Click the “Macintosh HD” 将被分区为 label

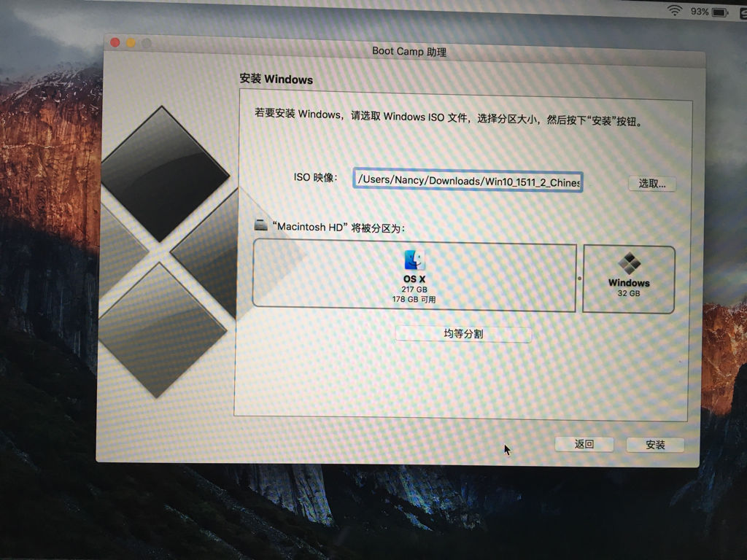coord(338,227)
